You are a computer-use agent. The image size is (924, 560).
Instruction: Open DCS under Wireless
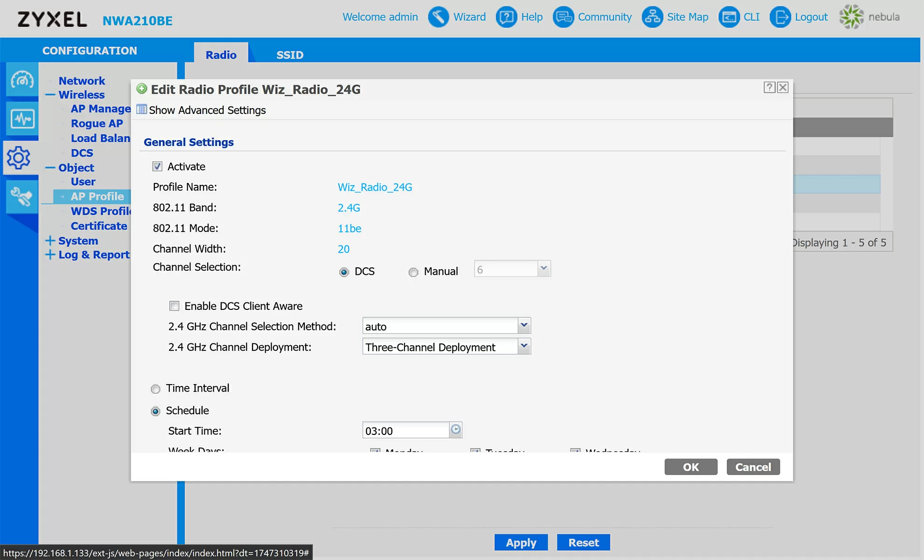[x=82, y=153]
